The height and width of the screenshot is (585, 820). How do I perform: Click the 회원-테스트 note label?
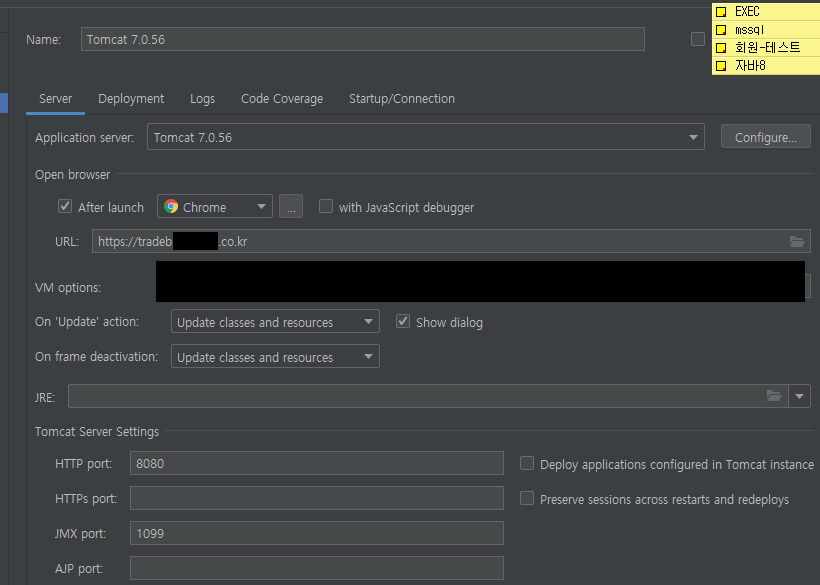coord(767,48)
